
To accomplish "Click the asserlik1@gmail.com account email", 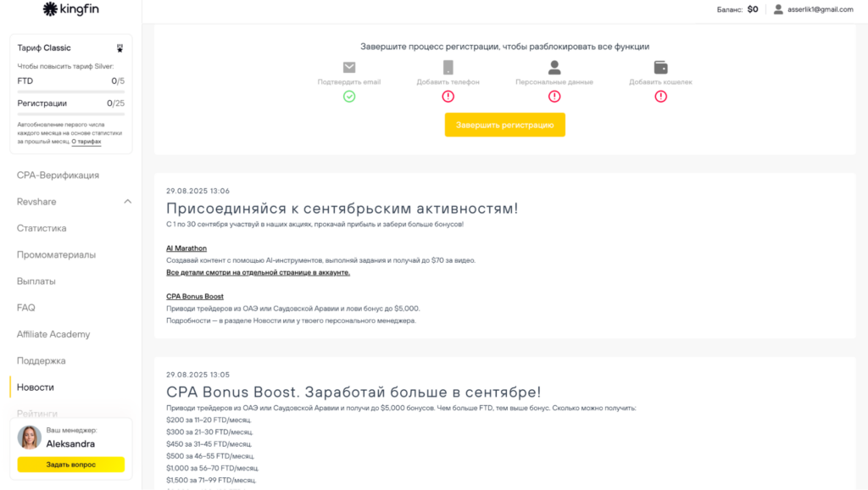I will [x=821, y=9].
